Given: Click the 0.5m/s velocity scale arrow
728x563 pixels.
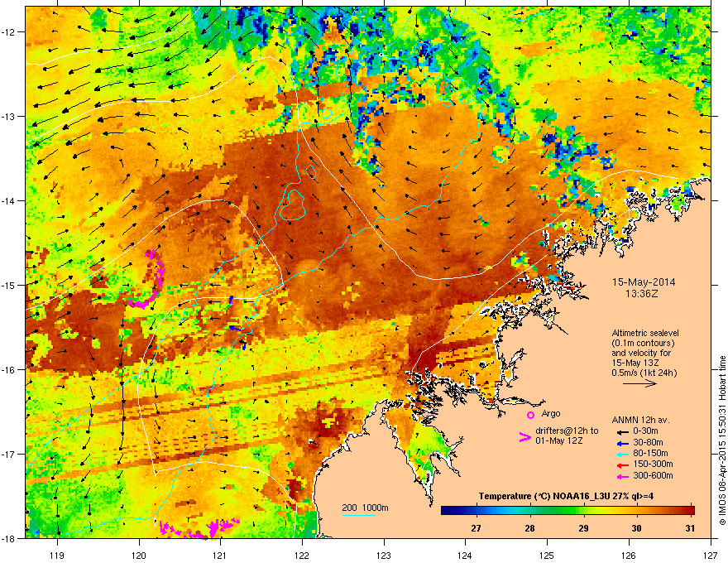Looking at the screenshot, I should [639, 383].
